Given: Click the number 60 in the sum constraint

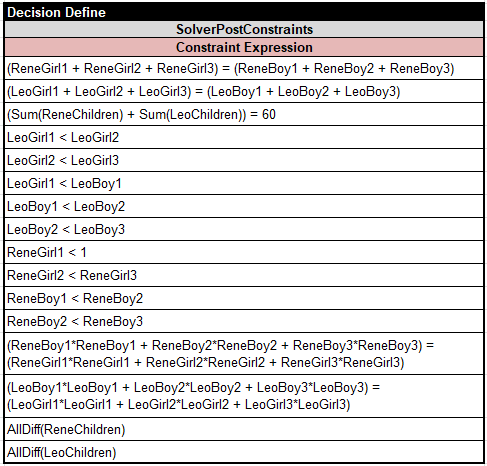Looking at the screenshot, I should [x=269, y=115].
